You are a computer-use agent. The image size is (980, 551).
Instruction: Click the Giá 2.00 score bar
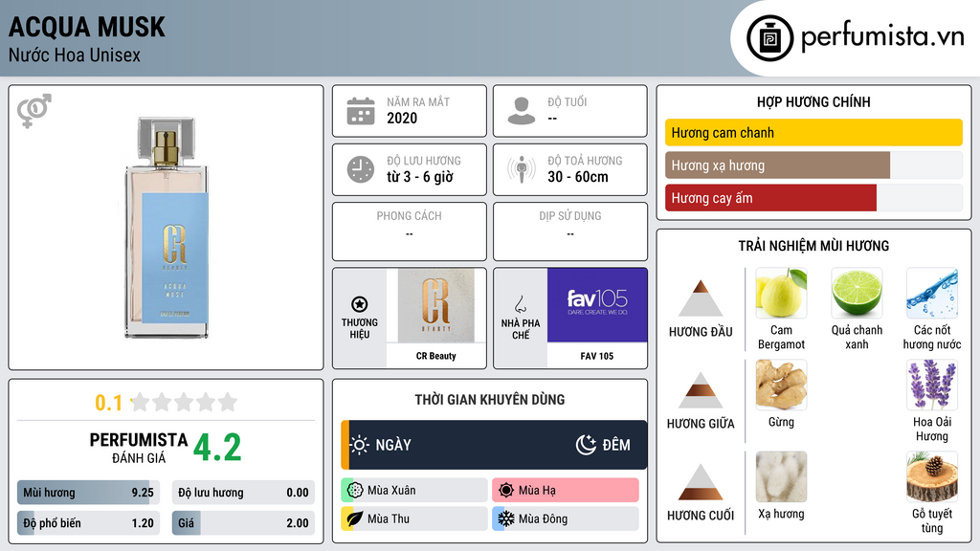(243, 523)
